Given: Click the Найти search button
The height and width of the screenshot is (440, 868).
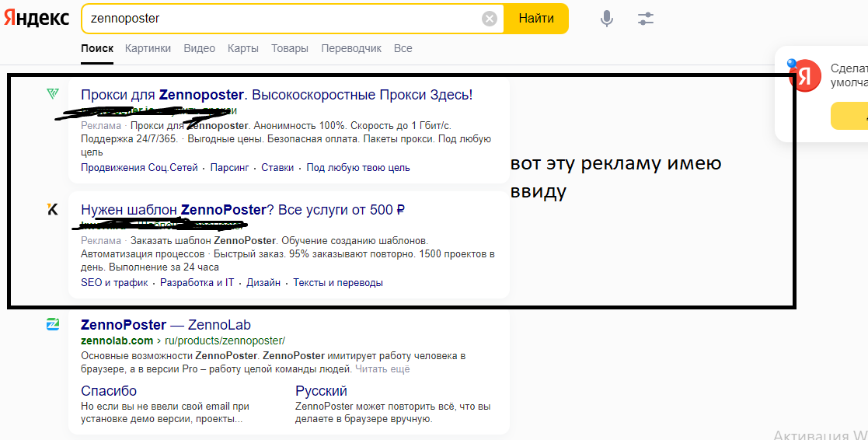Looking at the screenshot, I should (x=536, y=18).
